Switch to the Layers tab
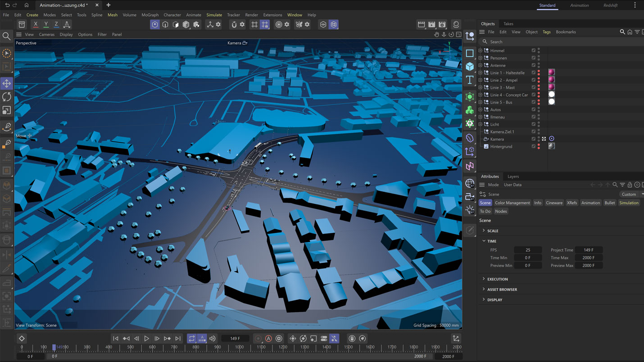644x362 pixels. (513, 176)
